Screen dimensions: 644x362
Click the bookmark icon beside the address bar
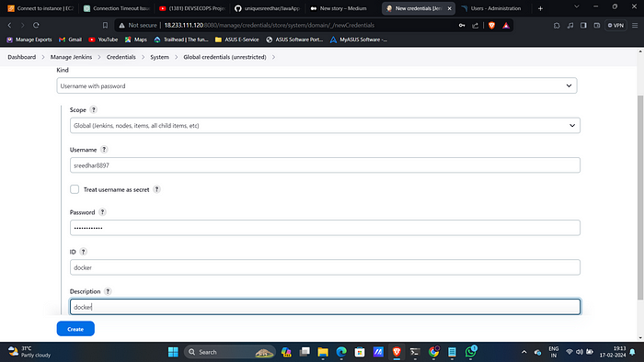[105, 25]
